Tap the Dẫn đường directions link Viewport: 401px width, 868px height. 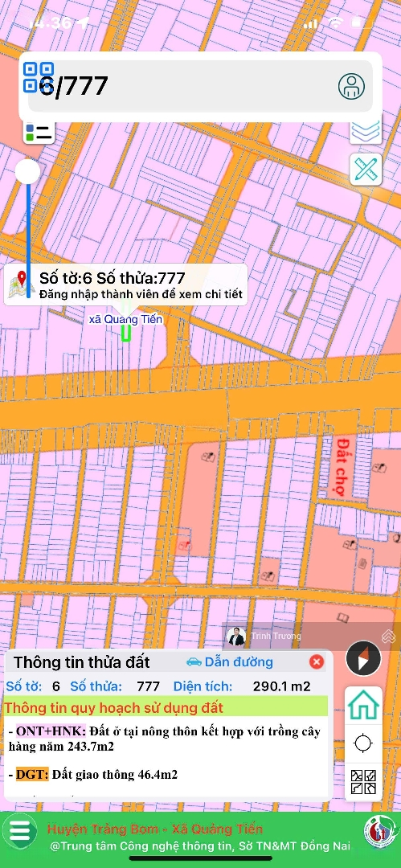(x=230, y=661)
